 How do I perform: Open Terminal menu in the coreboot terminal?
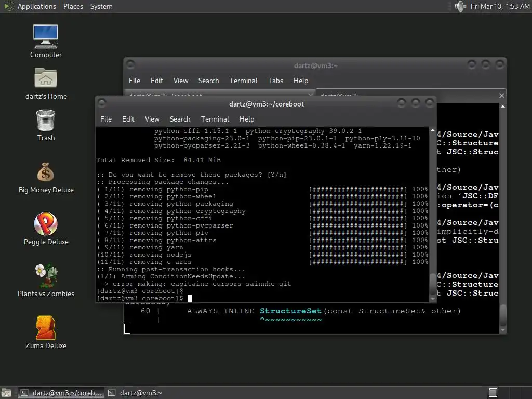coord(215,119)
